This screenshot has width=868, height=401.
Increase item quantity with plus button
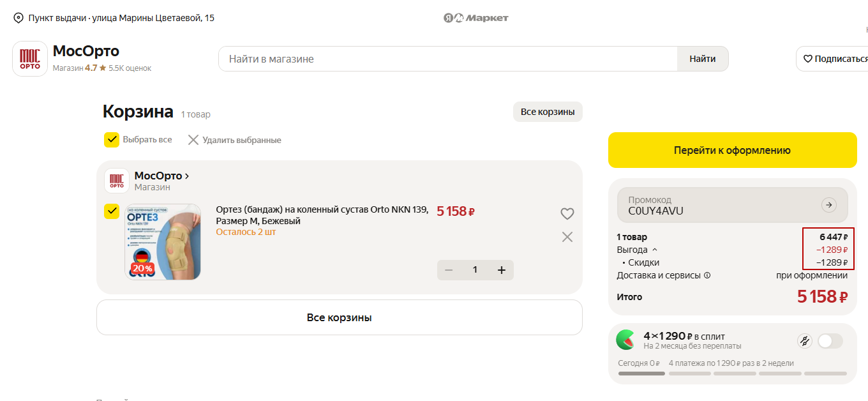502,270
